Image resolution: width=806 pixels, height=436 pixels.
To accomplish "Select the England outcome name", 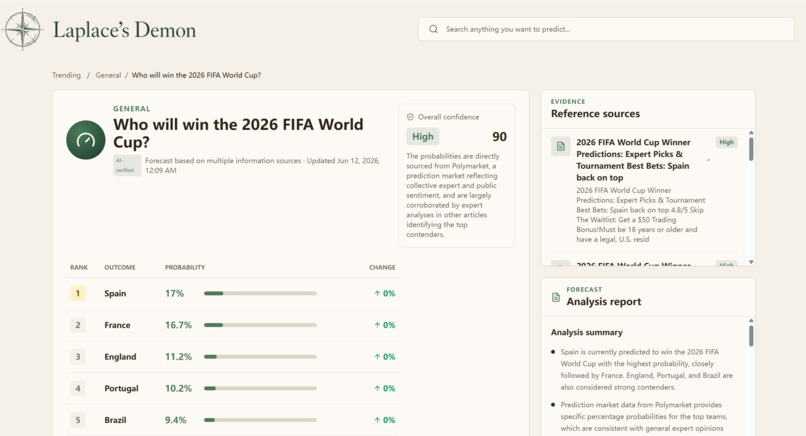I will pos(120,357).
